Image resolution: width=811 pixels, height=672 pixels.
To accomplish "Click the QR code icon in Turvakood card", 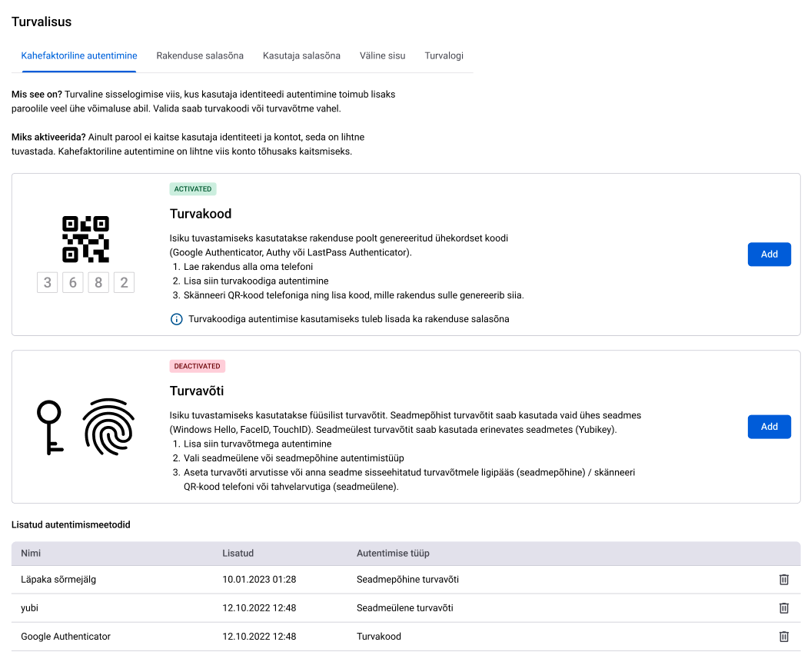I will (86, 239).
